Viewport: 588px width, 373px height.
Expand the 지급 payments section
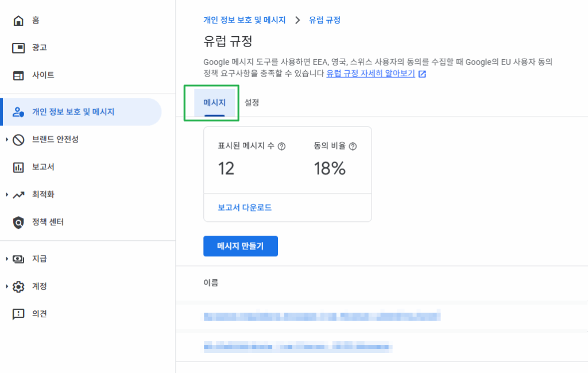coord(6,259)
